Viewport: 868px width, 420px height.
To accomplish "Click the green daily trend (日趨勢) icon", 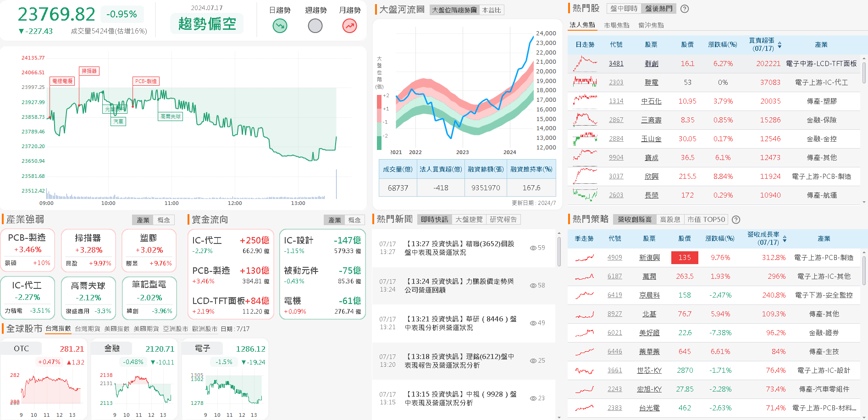I will tap(280, 26).
